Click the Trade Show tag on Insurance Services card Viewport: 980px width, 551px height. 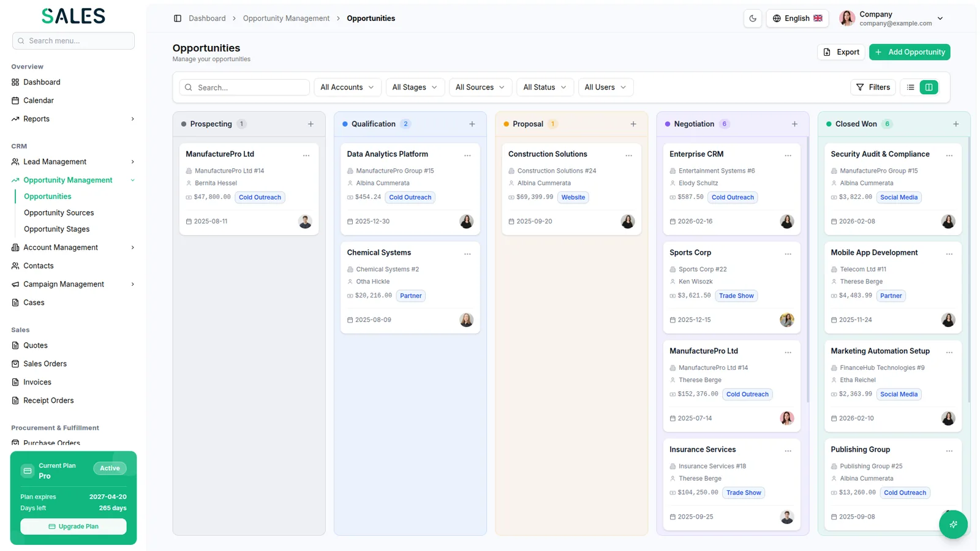(x=744, y=493)
